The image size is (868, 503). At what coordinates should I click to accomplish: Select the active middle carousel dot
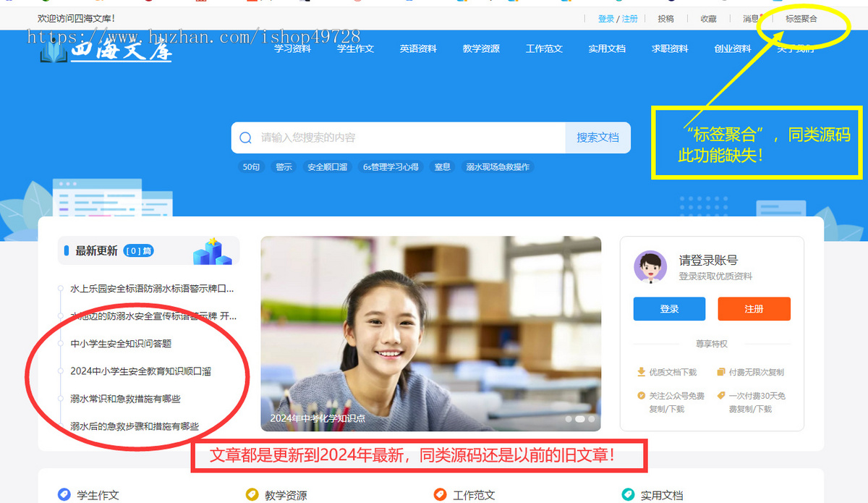[579, 418]
